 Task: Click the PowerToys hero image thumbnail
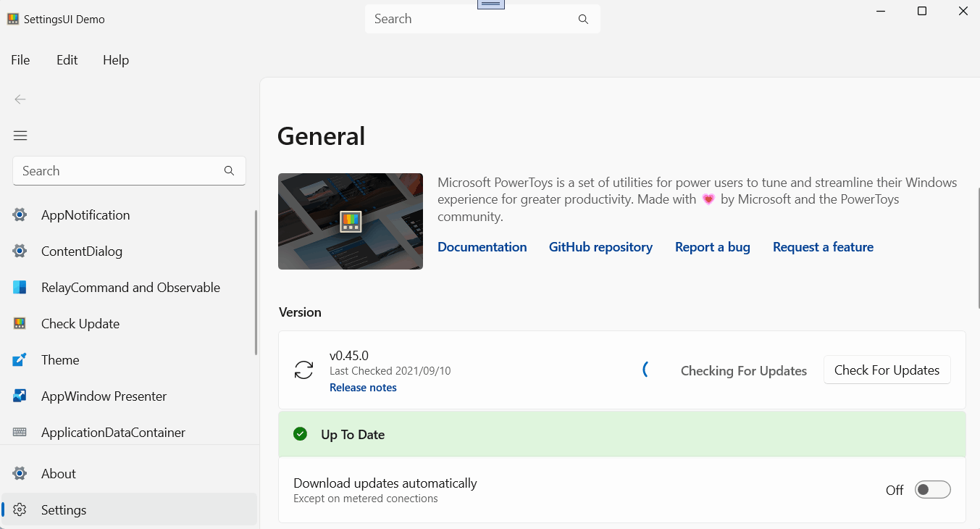351,221
